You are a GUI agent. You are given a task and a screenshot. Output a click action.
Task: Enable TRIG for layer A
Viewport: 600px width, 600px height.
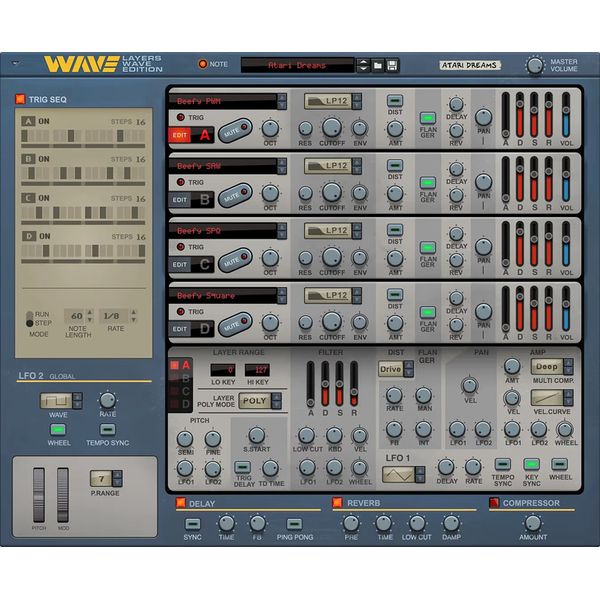(x=180, y=117)
